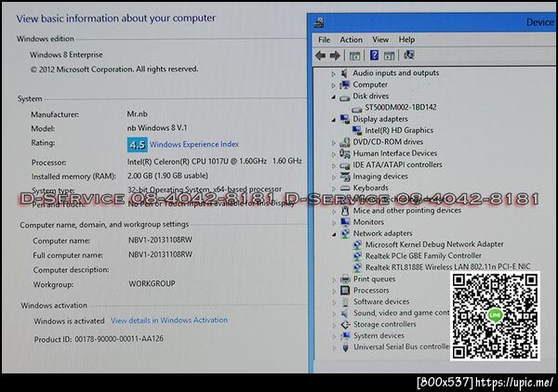Click 'View basic information about your computer' heading
The width and height of the screenshot is (558, 392).
(x=115, y=19)
